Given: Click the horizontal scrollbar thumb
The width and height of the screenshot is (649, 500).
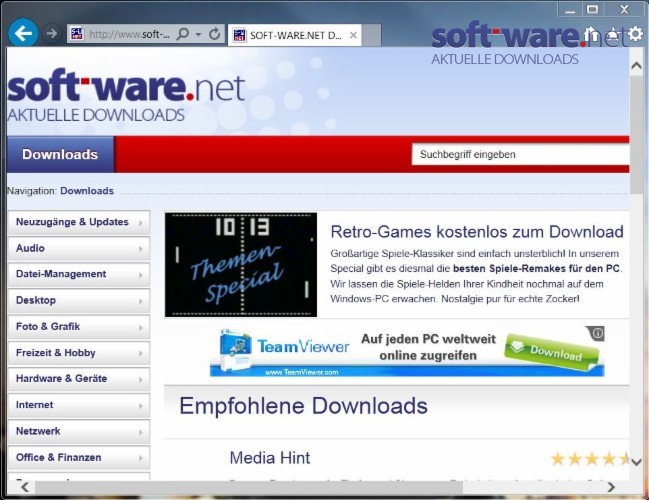Looking at the screenshot, I should coord(249,488).
